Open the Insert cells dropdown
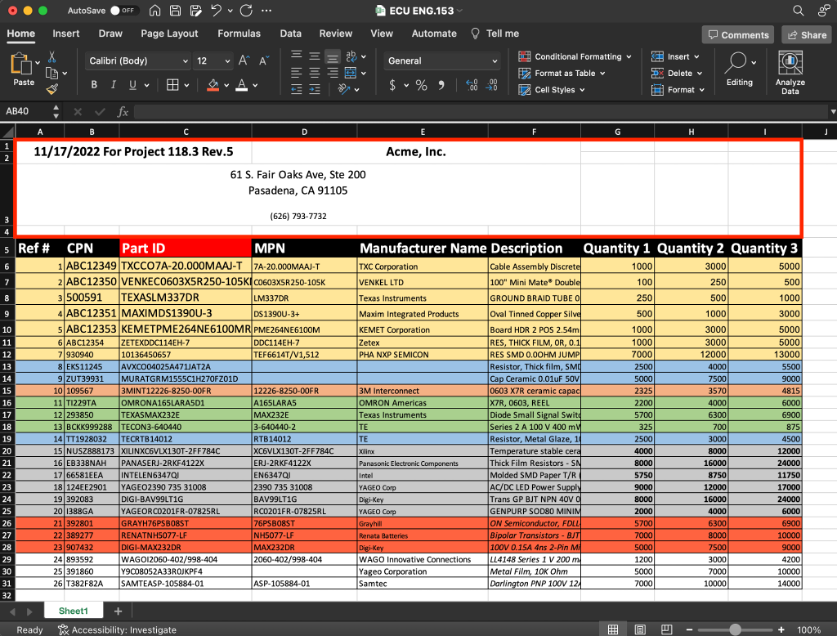838x636 pixels. click(x=676, y=57)
